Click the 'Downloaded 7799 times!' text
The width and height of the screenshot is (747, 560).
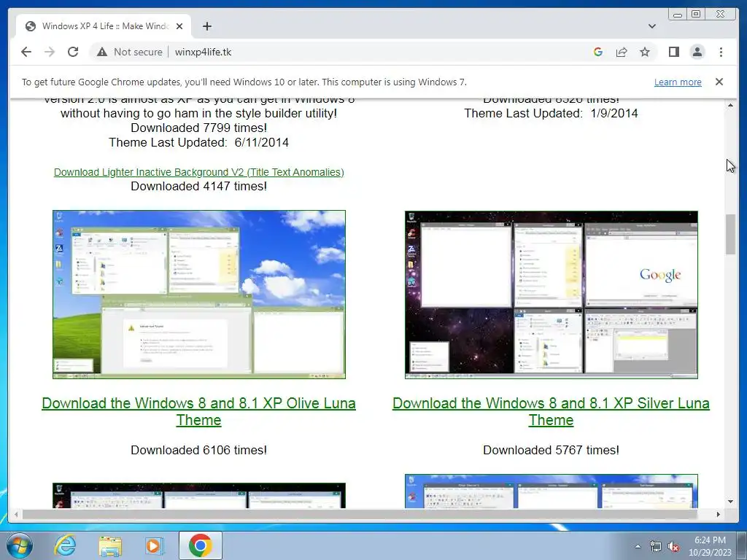198,128
